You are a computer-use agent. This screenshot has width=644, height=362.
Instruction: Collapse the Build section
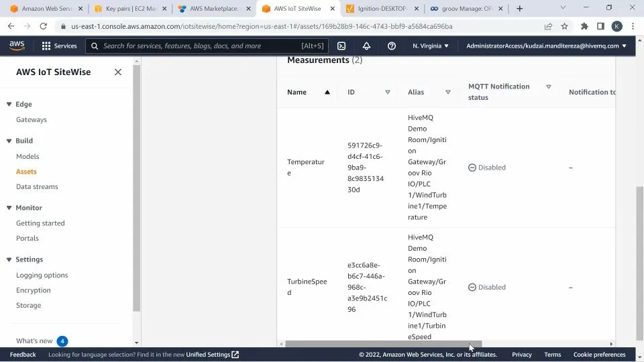click(x=9, y=141)
